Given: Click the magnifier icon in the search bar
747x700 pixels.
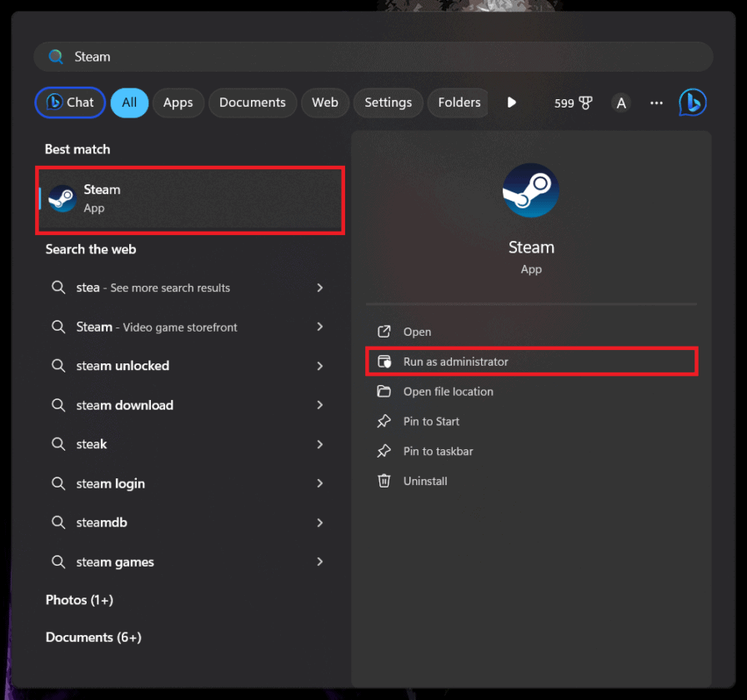Looking at the screenshot, I should pyautogui.click(x=55, y=56).
